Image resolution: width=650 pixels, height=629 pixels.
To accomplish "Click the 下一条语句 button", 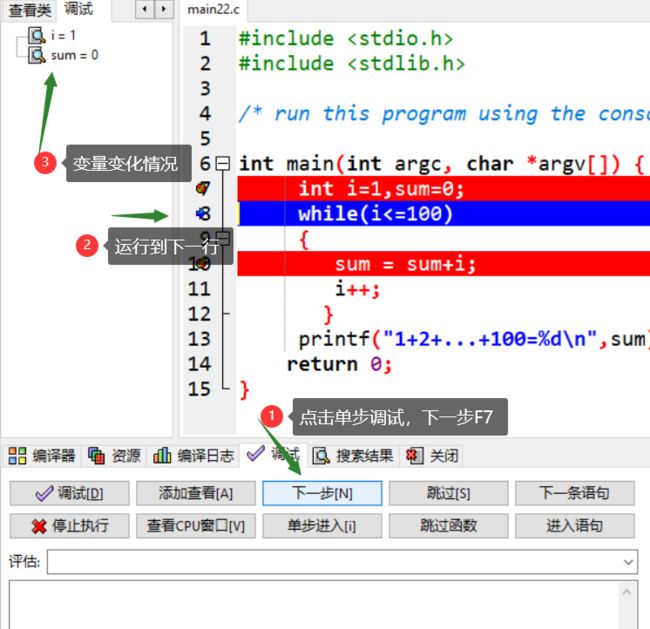I will pyautogui.click(x=575, y=493).
